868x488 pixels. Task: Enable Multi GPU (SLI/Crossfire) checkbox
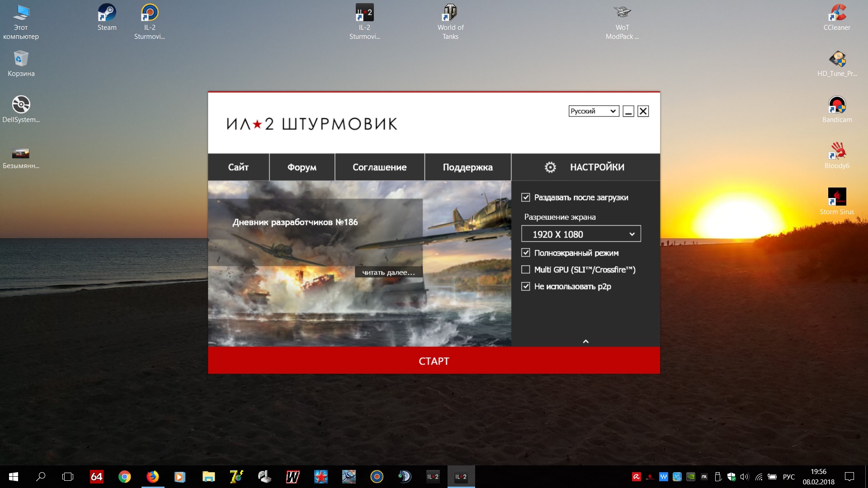pos(525,270)
